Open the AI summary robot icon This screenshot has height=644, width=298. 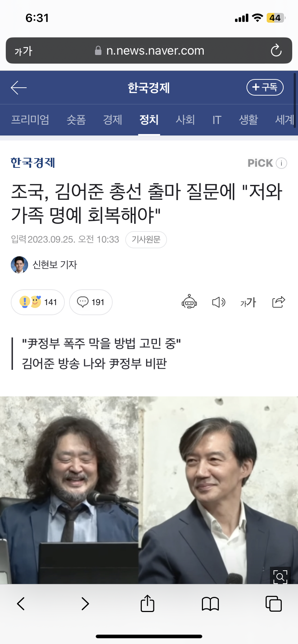click(x=189, y=302)
